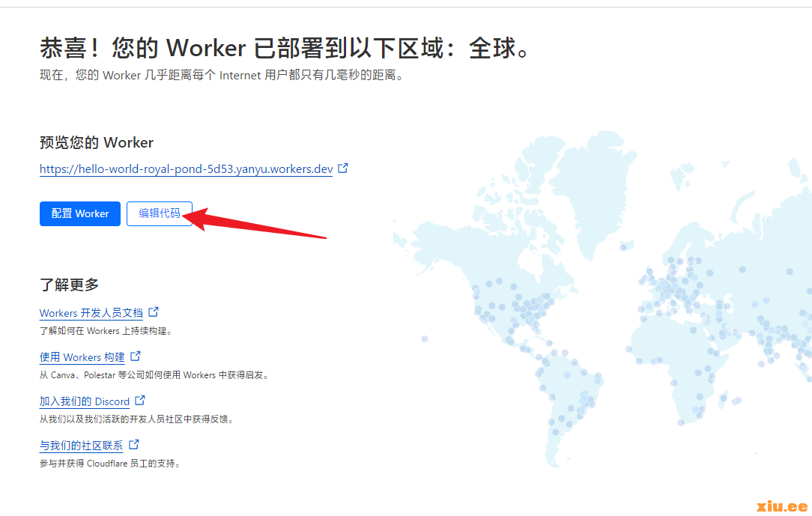Open the 加入我们的 Discord link
This screenshot has width=812, height=516.
coord(84,401)
